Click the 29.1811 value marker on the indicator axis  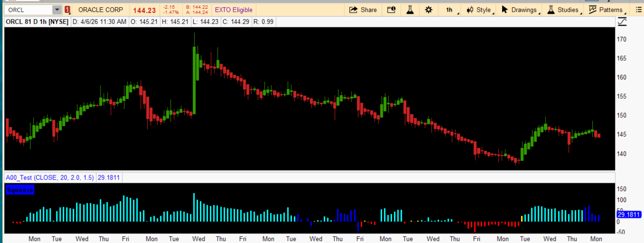pos(629,214)
